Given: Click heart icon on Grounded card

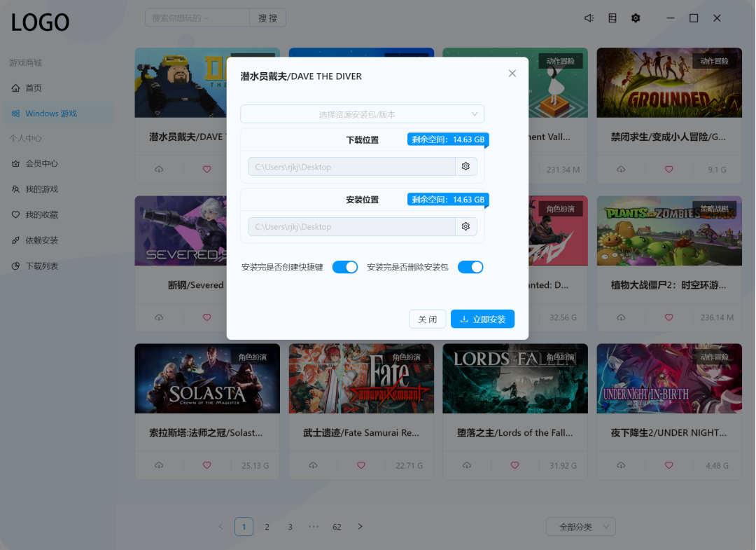Looking at the screenshot, I should pyautogui.click(x=668, y=170).
